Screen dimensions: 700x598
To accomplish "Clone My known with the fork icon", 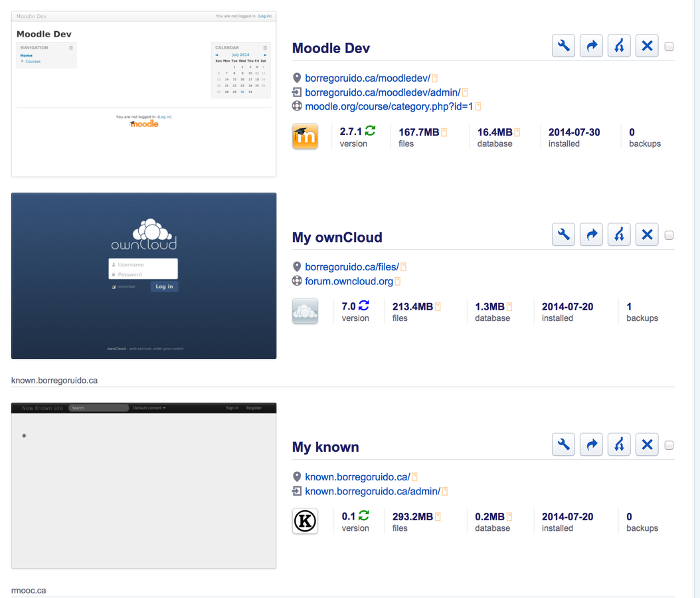I will [x=619, y=445].
